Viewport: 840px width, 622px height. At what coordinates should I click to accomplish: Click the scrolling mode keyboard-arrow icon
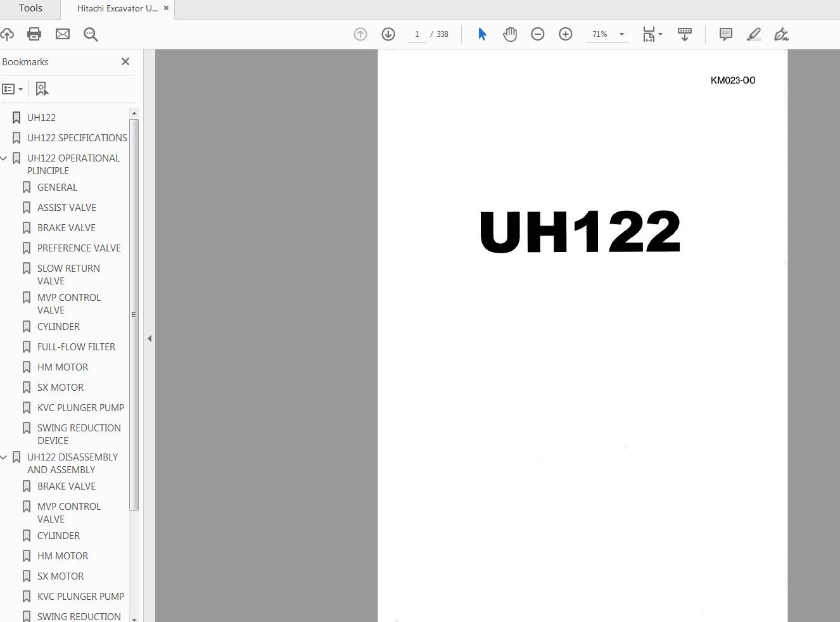coord(685,34)
